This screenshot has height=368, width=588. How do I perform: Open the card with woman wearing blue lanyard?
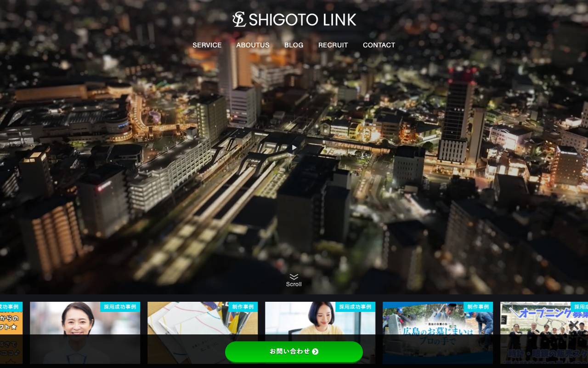pos(85,333)
